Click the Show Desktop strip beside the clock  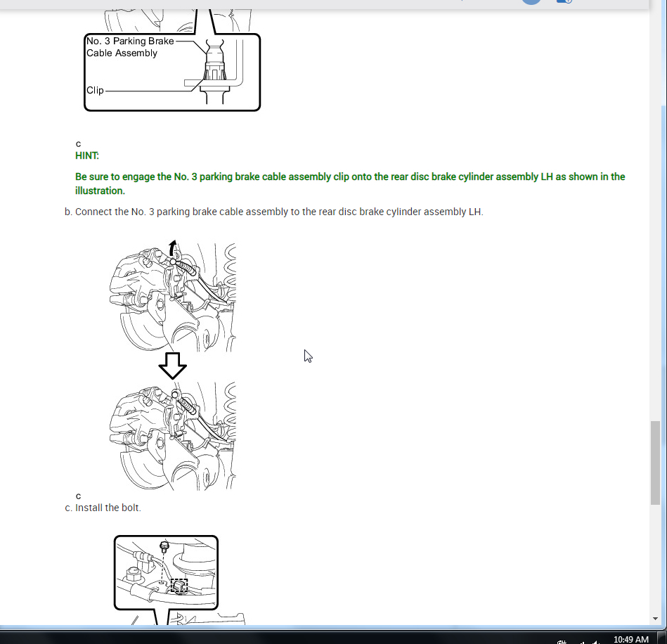pos(662,638)
